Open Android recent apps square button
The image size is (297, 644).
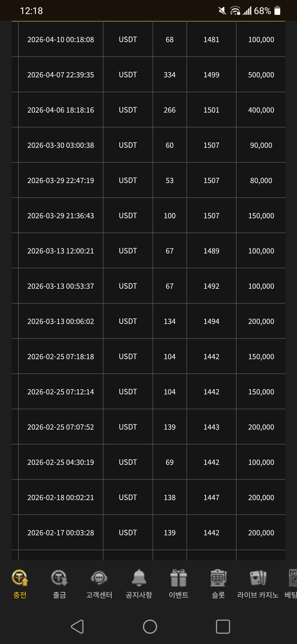pyautogui.click(x=223, y=627)
